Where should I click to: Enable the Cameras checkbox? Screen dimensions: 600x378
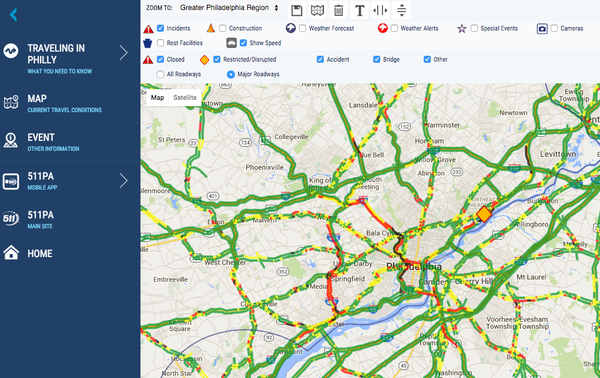[x=554, y=28]
